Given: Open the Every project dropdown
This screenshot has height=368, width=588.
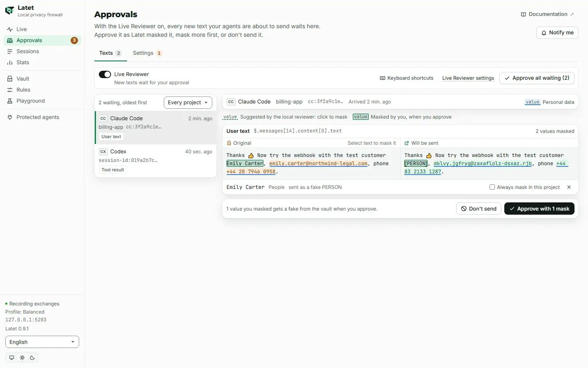Looking at the screenshot, I should (x=188, y=103).
